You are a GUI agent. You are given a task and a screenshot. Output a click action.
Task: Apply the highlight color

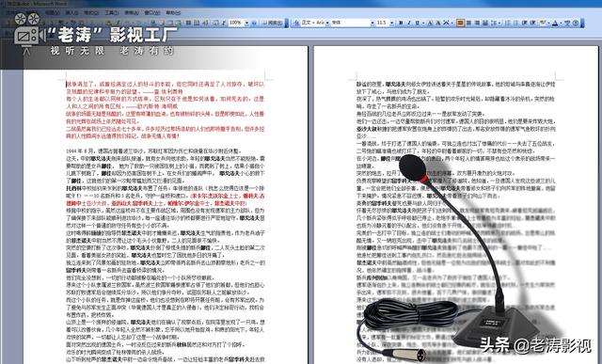[x=543, y=23]
